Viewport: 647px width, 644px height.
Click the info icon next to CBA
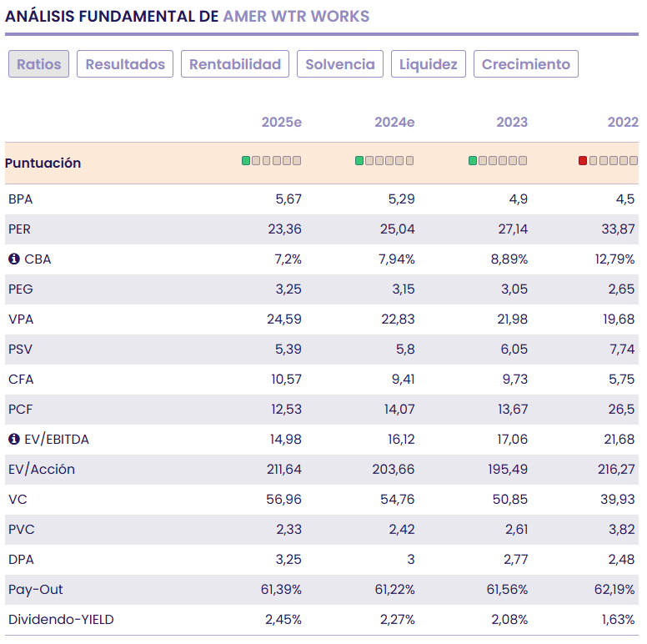(x=13, y=259)
